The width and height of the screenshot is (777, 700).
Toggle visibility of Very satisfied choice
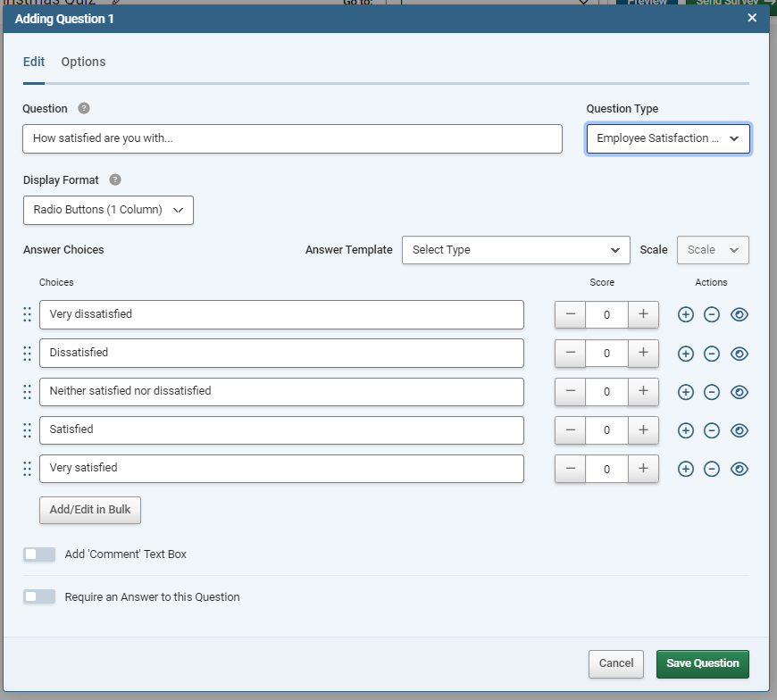pos(739,469)
